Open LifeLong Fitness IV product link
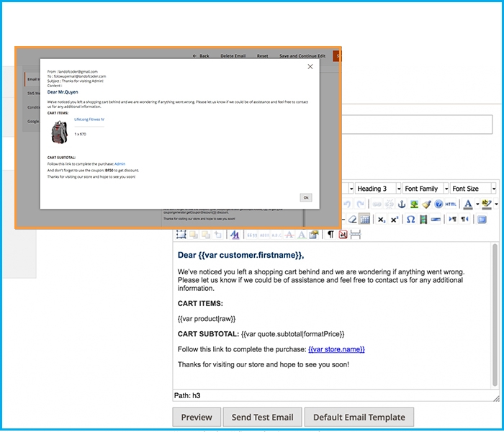 click(x=89, y=120)
